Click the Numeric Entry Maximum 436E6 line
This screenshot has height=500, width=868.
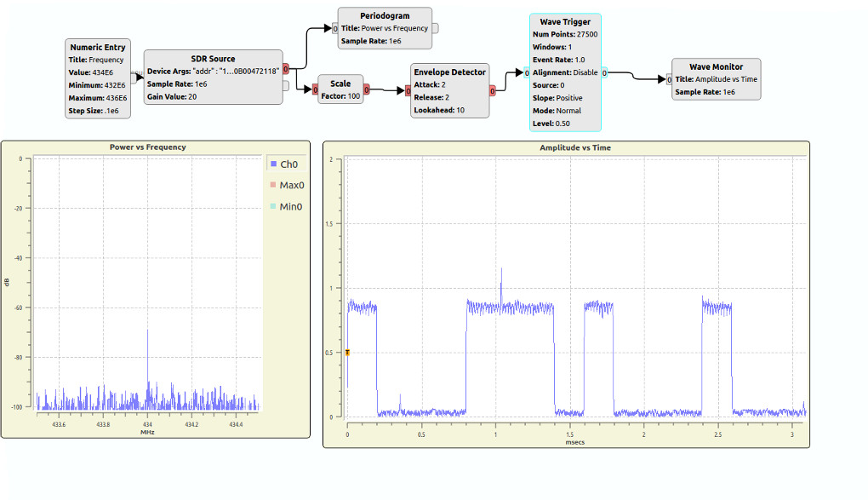pyautogui.click(x=97, y=98)
